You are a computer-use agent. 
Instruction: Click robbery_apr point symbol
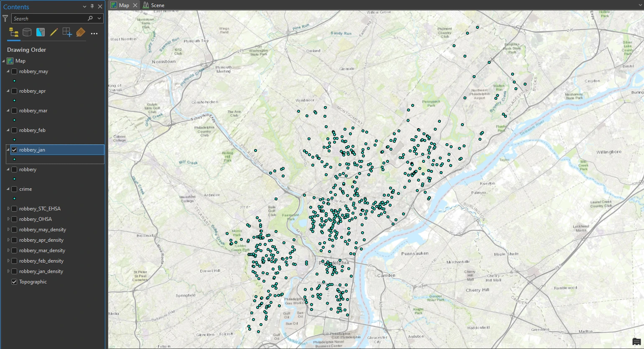pyautogui.click(x=15, y=101)
